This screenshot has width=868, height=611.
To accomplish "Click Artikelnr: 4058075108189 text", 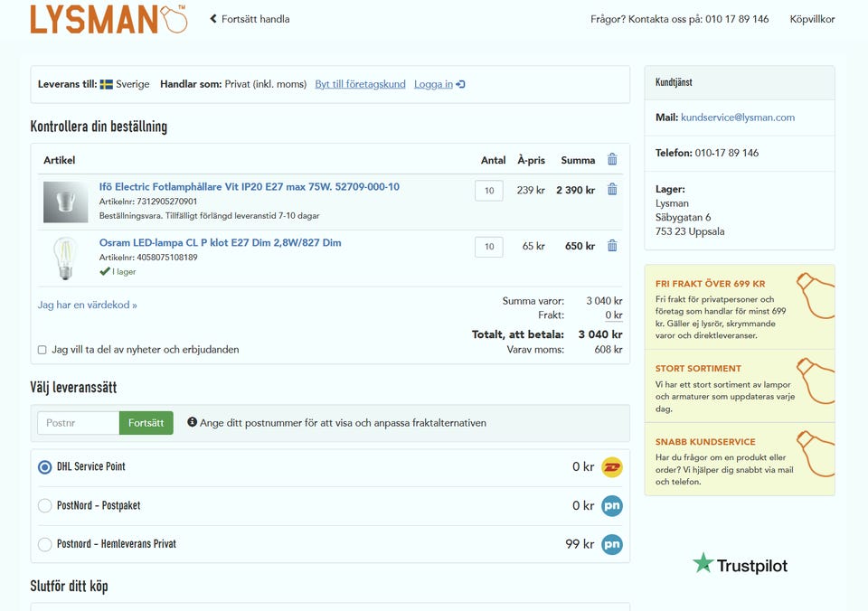I will (x=148, y=258).
